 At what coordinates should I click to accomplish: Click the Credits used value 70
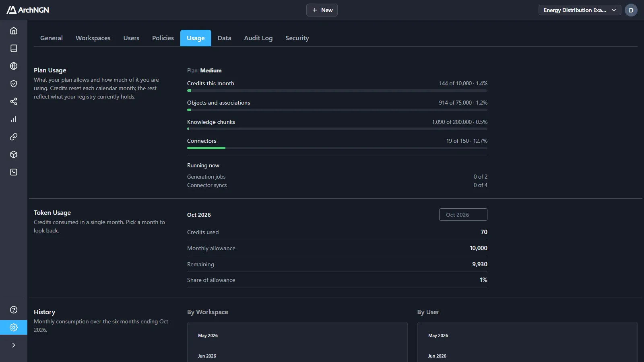(484, 232)
